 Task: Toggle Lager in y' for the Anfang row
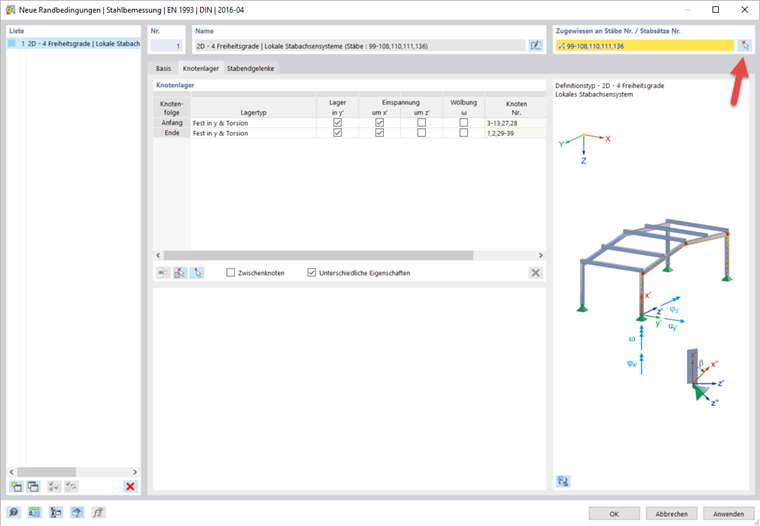coord(337,123)
